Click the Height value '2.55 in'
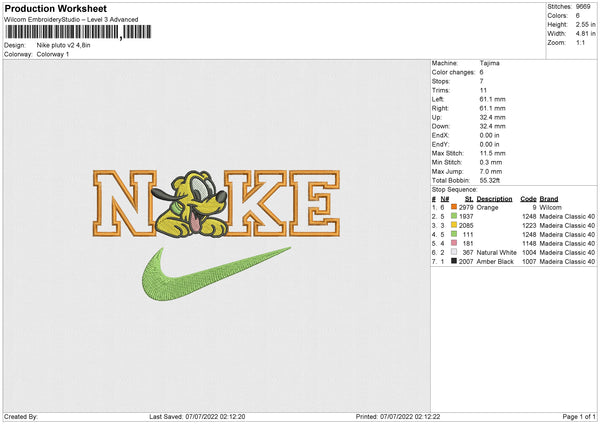Viewport: 600px width, 424px height. (x=585, y=24)
